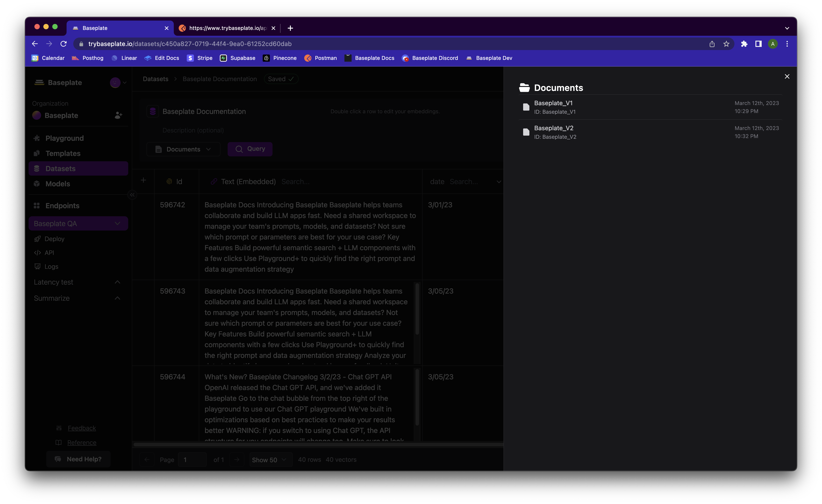
Task: Collapse the Baseplate QA endpoint group
Action: (117, 223)
